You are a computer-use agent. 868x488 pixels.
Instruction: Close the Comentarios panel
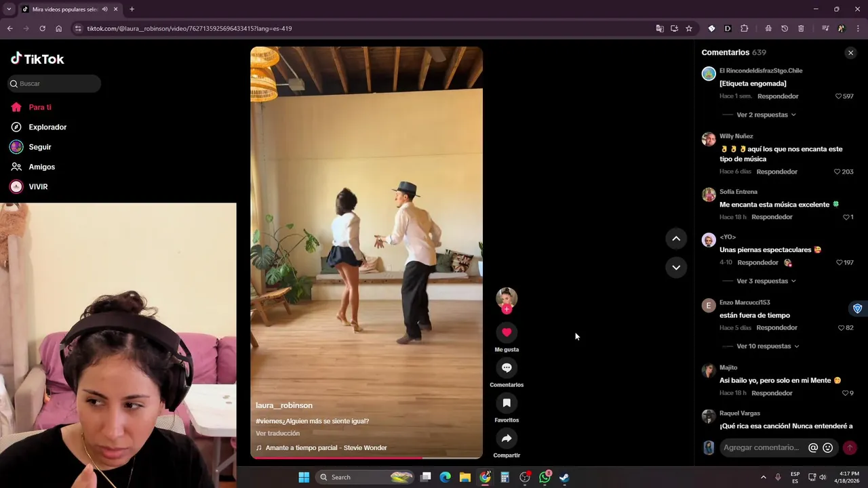pyautogui.click(x=850, y=53)
